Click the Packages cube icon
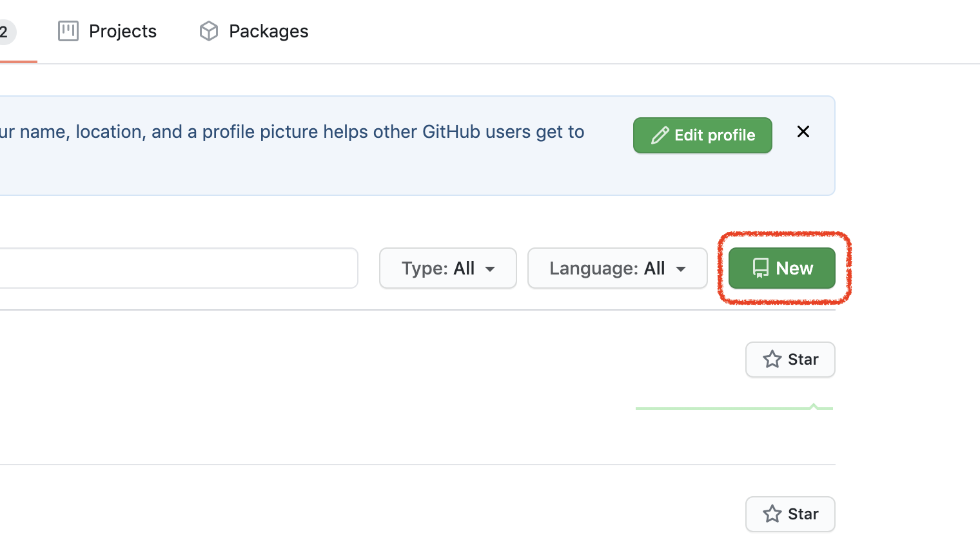 coord(209,31)
